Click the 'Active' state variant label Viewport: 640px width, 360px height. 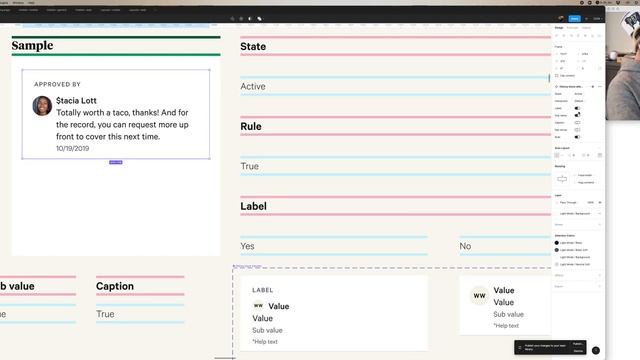(x=253, y=87)
